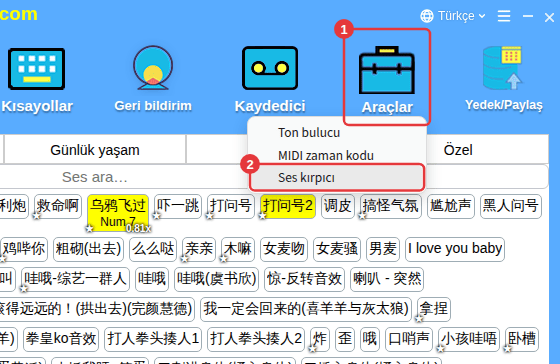The width and height of the screenshot is (560, 364).
Task: Play the 亲亲 sound
Action: [x=199, y=249]
